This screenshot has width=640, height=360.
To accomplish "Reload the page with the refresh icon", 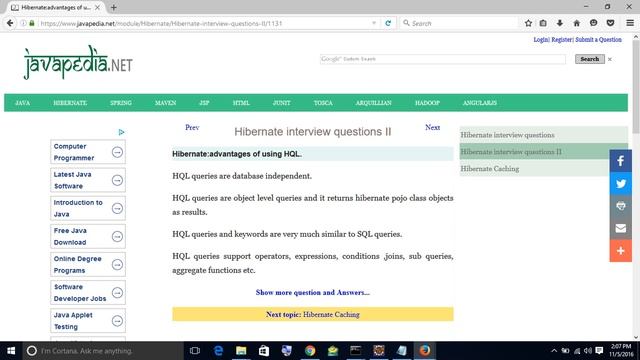I will [x=388, y=23].
